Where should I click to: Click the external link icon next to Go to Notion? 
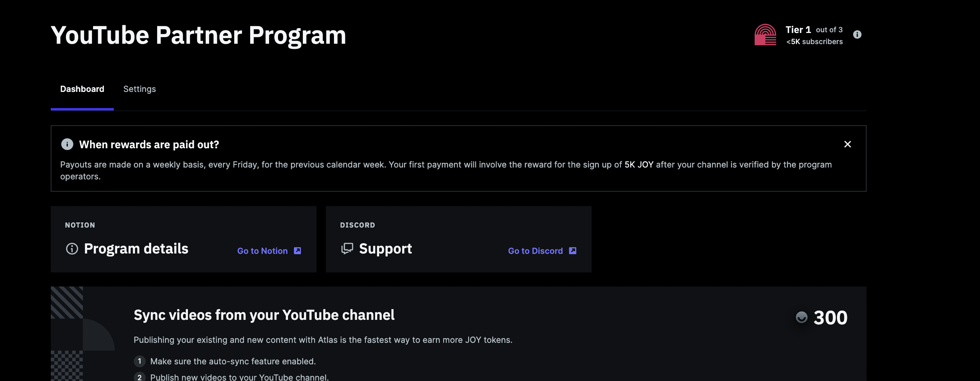pos(297,251)
